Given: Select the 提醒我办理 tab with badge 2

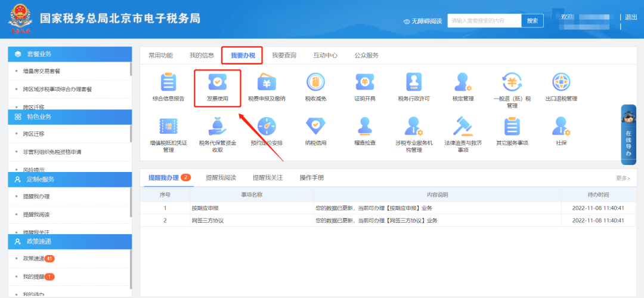Looking at the screenshot, I should (169, 178).
